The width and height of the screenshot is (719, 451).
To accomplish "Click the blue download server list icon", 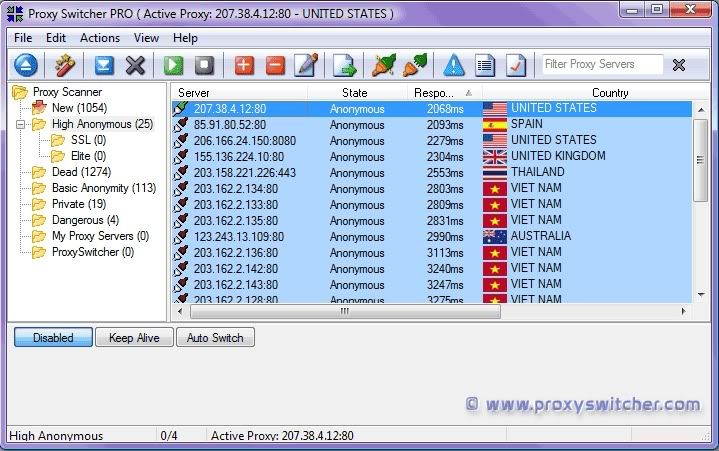I will [104, 65].
